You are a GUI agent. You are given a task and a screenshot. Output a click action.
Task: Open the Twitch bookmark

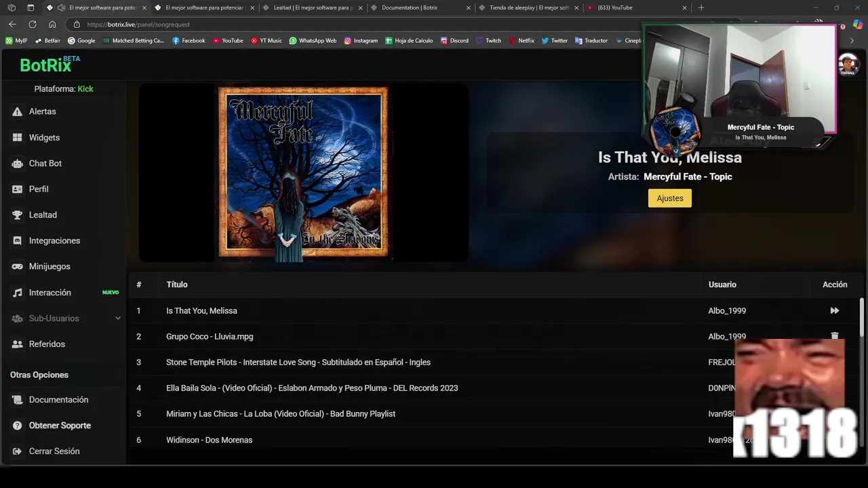(x=488, y=41)
